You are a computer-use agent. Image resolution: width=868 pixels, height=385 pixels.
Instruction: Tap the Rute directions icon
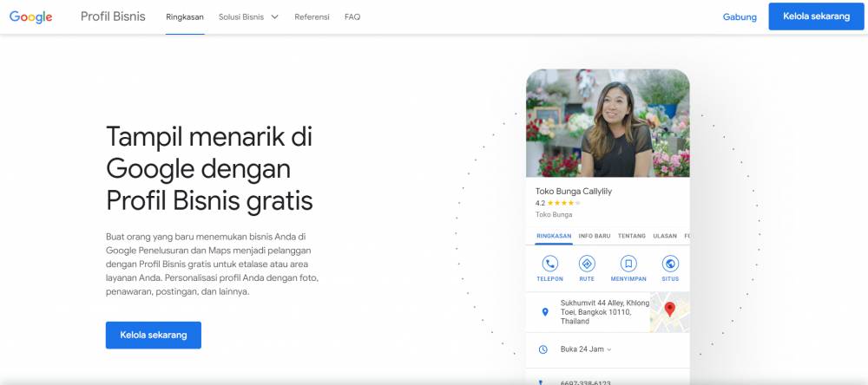587,264
